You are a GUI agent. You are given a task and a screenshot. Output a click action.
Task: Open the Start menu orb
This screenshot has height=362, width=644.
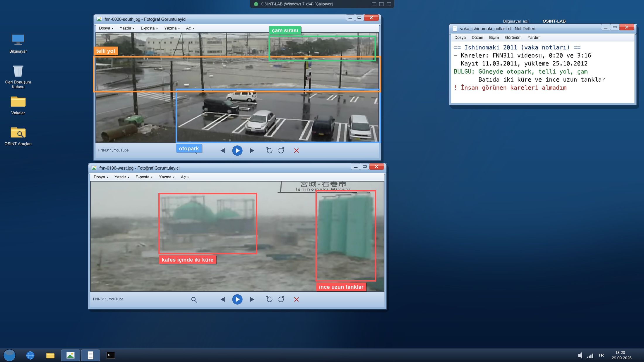(x=9, y=355)
